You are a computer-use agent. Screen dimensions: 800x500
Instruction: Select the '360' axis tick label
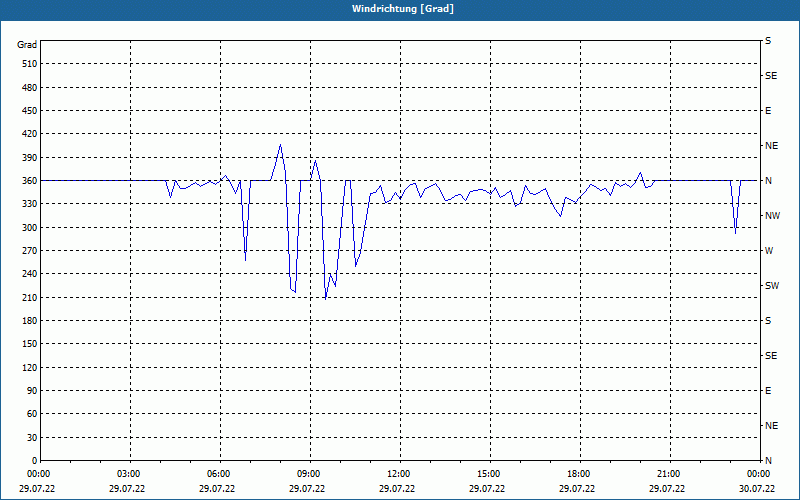click(x=30, y=181)
